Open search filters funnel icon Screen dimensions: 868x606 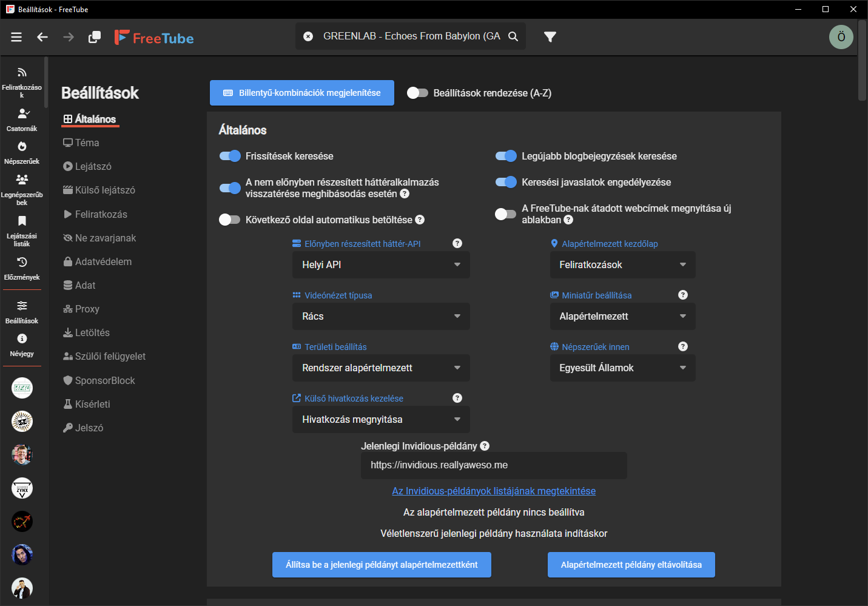[550, 37]
